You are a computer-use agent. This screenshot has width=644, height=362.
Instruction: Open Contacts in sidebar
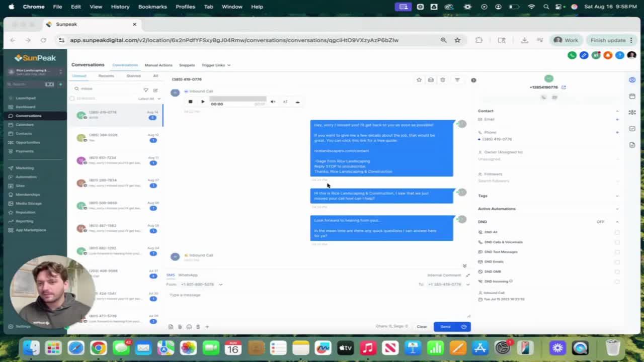[x=24, y=133]
